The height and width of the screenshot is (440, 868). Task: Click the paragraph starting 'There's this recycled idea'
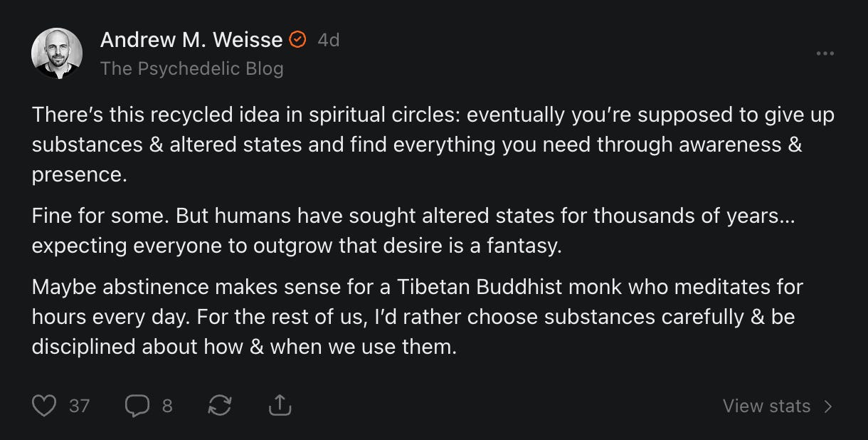[x=433, y=145]
